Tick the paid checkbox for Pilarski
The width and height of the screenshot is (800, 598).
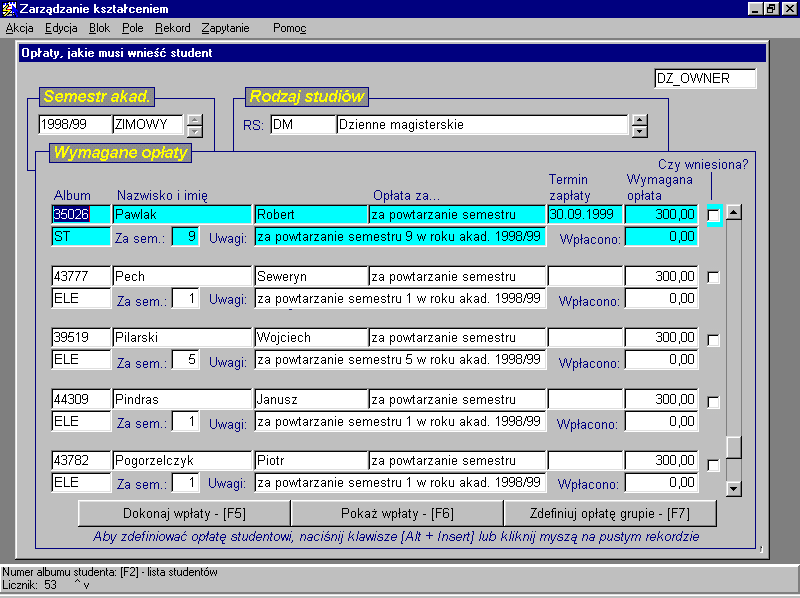coord(713,340)
